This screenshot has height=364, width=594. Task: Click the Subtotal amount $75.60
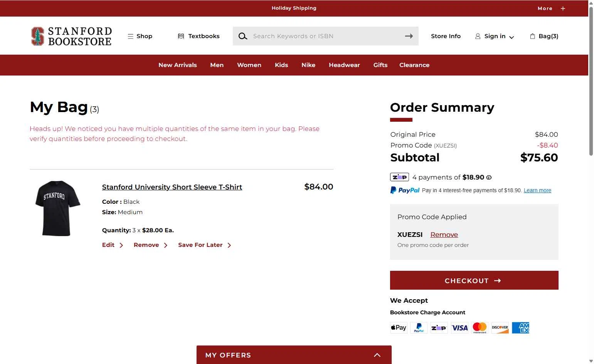click(539, 158)
